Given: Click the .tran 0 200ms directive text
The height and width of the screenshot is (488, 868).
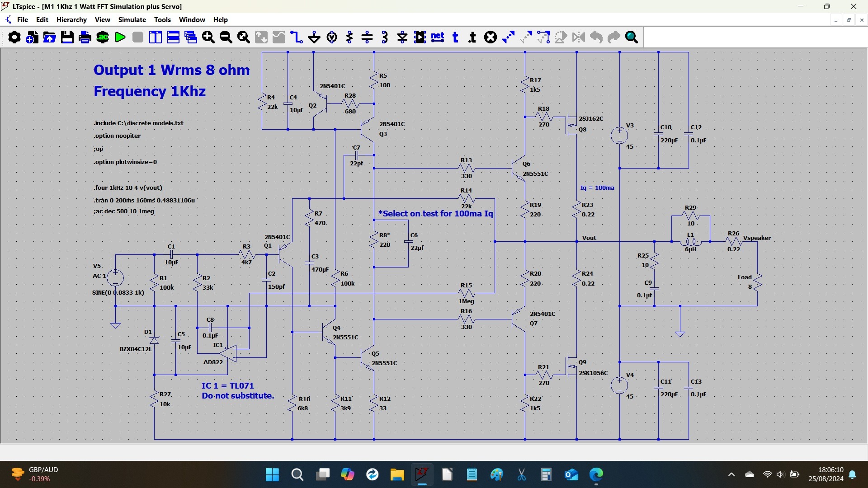Looking at the screenshot, I should pyautogui.click(x=144, y=200).
